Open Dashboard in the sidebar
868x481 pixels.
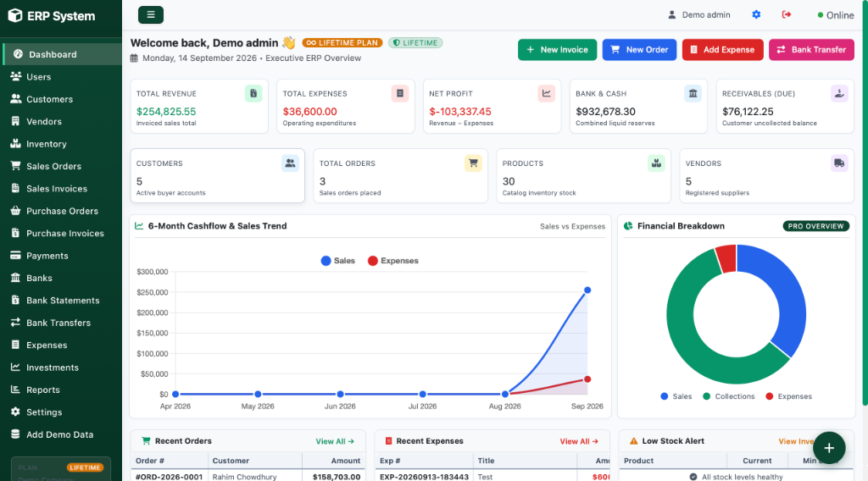tap(61, 54)
